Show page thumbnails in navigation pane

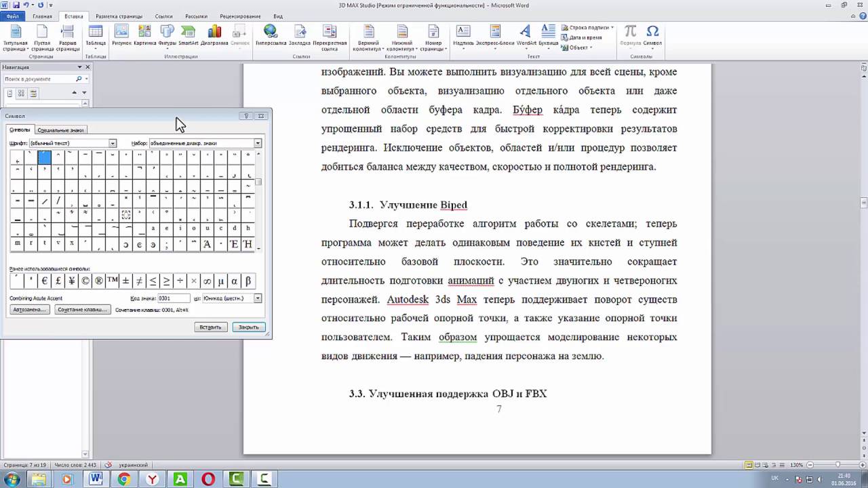tap(21, 93)
